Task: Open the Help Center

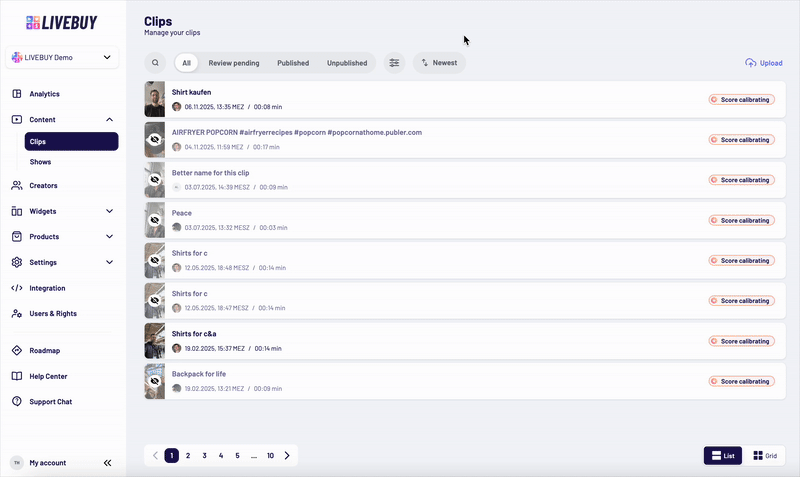Action: [x=48, y=376]
